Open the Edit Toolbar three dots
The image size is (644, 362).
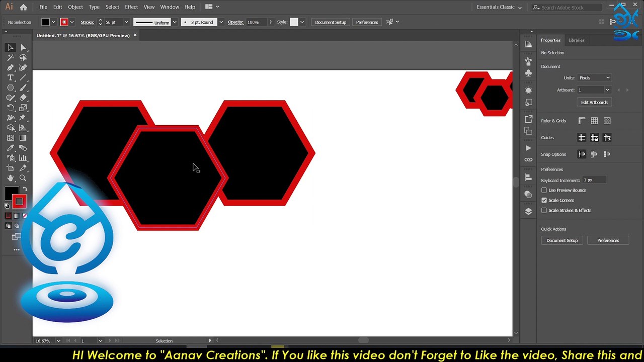pyautogui.click(x=17, y=249)
